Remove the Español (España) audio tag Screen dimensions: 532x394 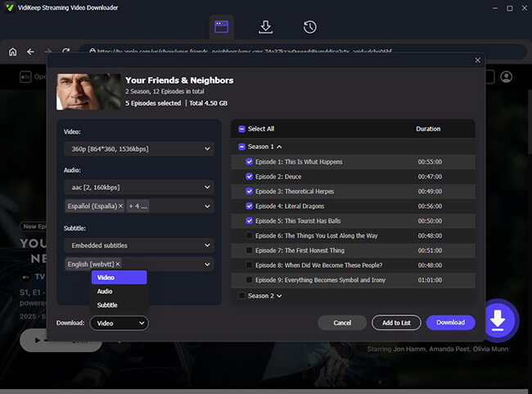pos(120,206)
